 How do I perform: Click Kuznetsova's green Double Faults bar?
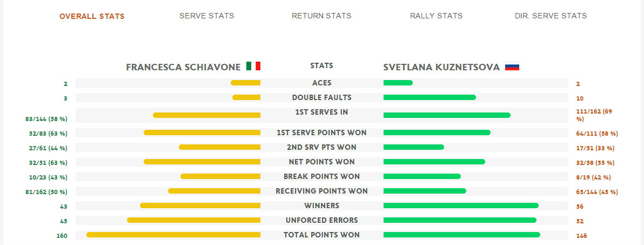pos(430,97)
